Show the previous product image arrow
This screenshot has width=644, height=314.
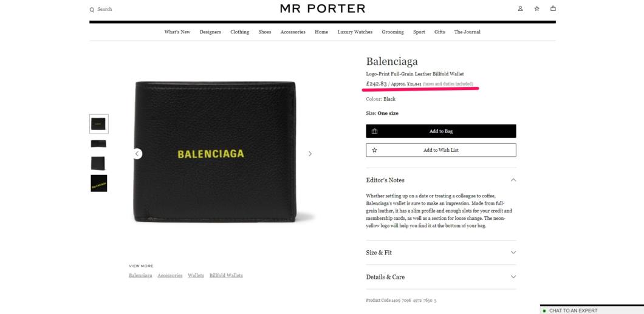coord(137,154)
